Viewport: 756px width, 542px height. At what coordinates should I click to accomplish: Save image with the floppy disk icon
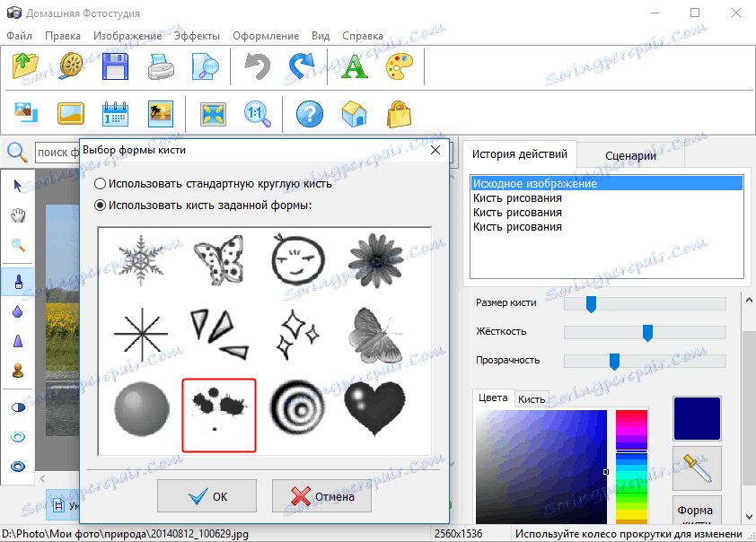click(x=115, y=66)
